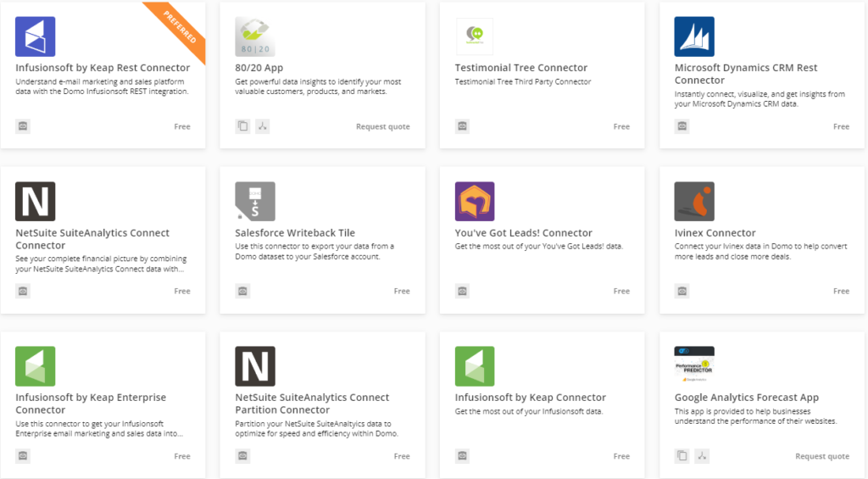Screen dimensions: 868x479
Task: Click the Google Analytics Forecast App thumbnail
Action: click(x=694, y=364)
